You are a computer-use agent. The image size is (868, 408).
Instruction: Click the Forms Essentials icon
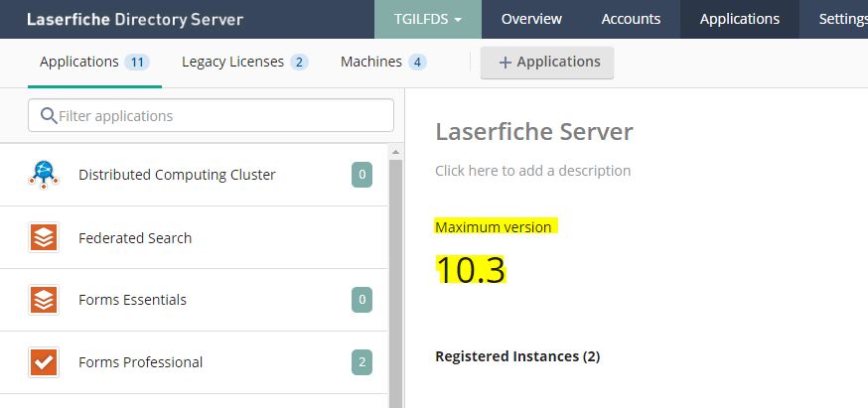click(44, 300)
